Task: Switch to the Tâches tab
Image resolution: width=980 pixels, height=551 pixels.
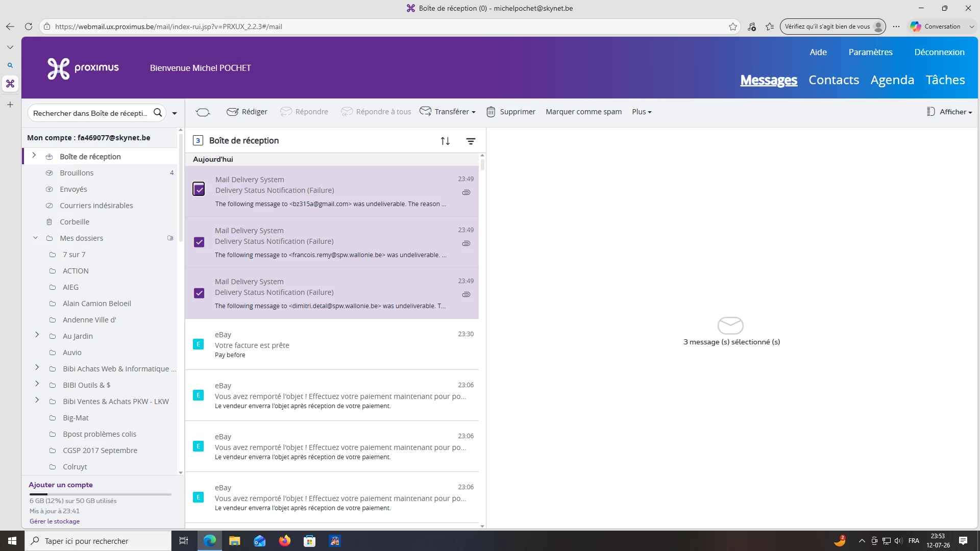Action: pyautogui.click(x=945, y=80)
